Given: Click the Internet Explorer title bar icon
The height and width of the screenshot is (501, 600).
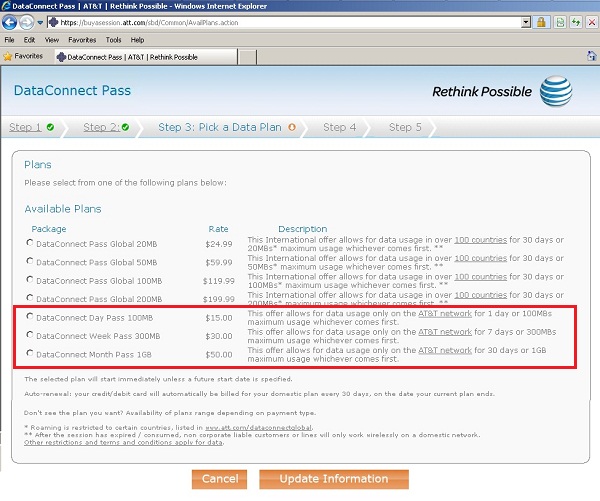Looking at the screenshot, I should point(6,6).
